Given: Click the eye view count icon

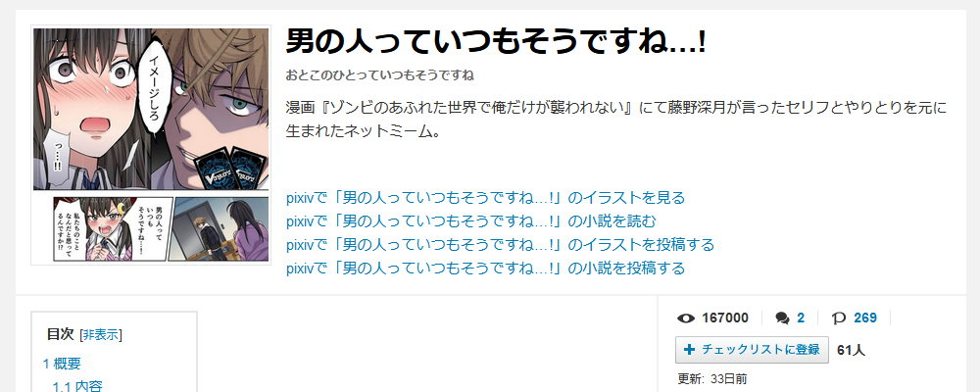Looking at the screenshot, I should [x=686, y=318].
